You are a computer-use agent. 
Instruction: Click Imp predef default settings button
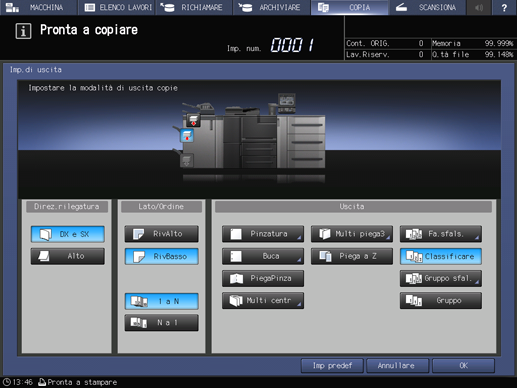click(x=332, y=366)
